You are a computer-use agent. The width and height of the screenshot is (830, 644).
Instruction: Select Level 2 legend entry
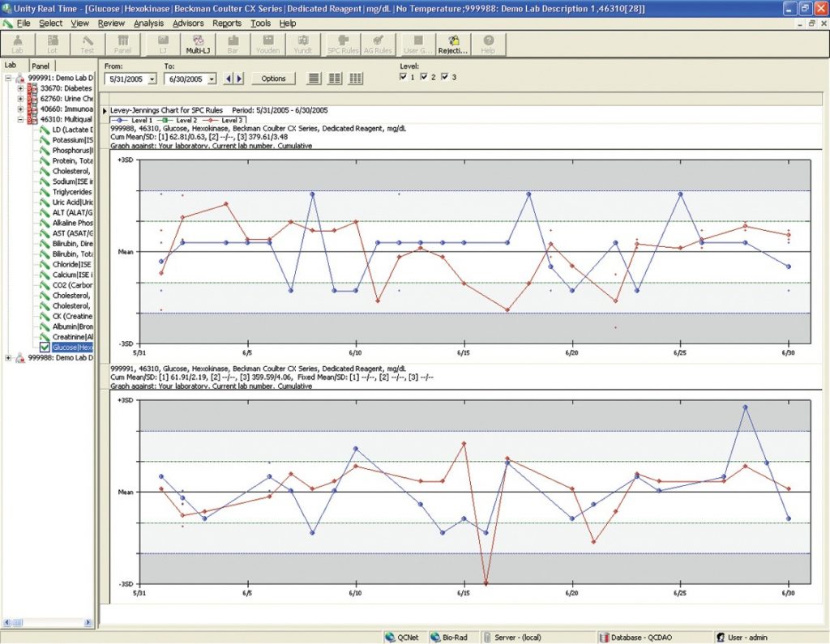[178, 120]
